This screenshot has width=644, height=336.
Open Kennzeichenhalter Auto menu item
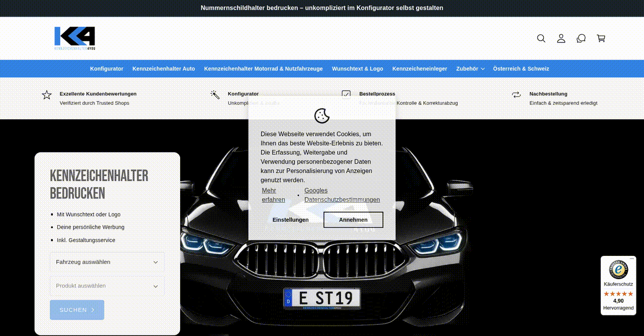[x=164, y=69]
